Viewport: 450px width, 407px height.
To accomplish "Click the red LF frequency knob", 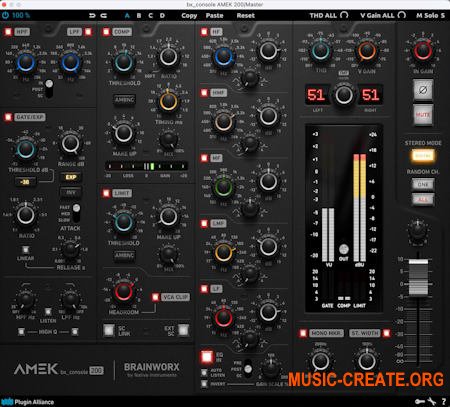I will click(x=223, y=318).
